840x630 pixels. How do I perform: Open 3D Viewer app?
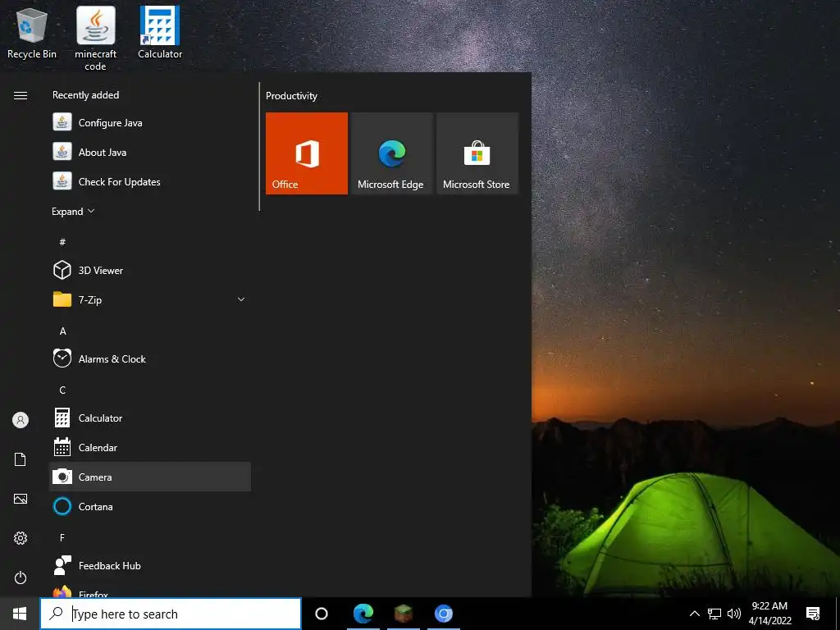(149, 271)
